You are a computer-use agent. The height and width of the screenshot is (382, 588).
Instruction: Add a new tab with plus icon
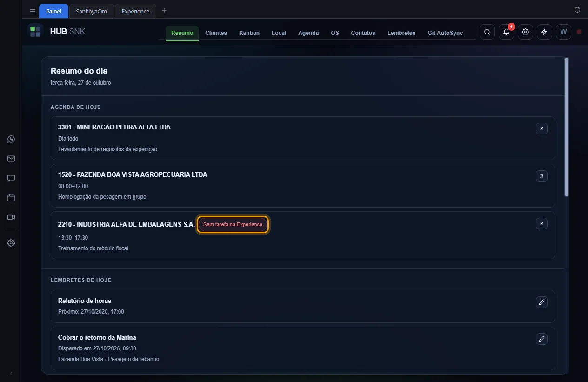(164, 10)
